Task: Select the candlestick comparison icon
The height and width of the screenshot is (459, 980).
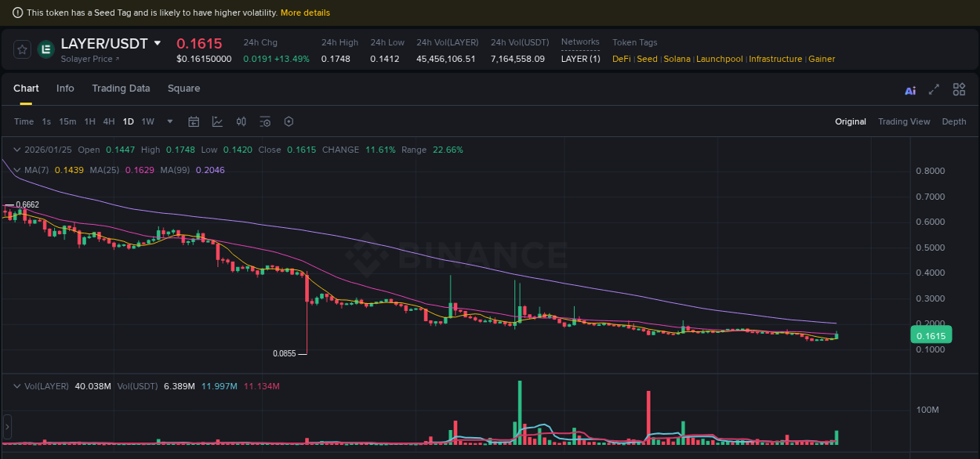Action: [241, 121]
